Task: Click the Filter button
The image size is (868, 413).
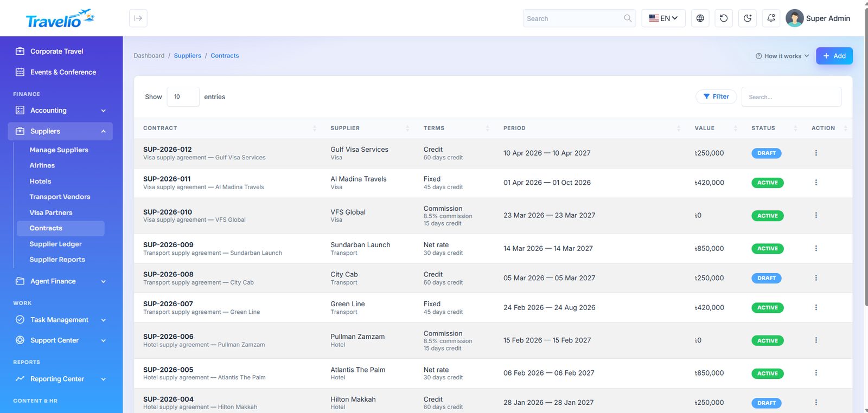Action: click(x=716, y=96)
